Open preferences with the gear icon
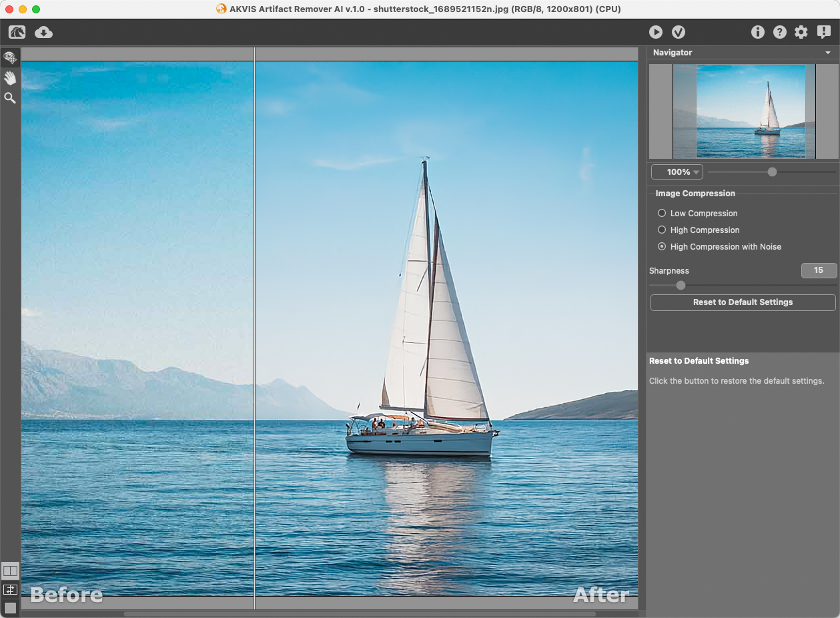 pos(801,32)
